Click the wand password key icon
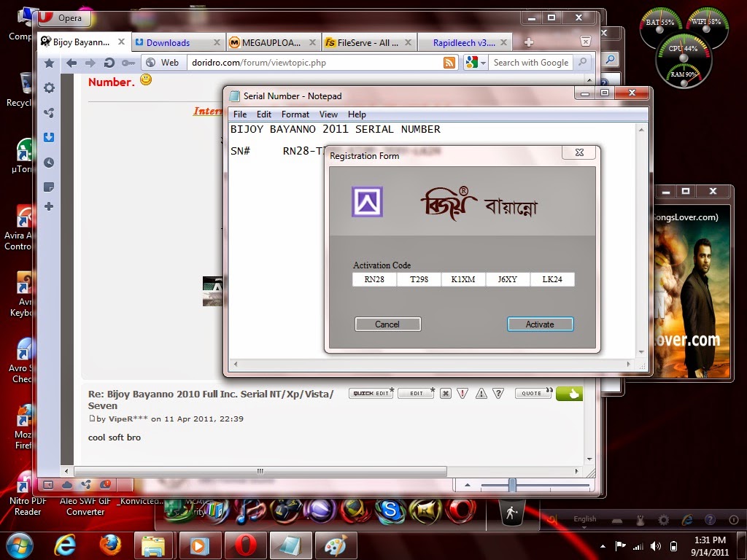The image size is (747, 560). coord(128,63)
